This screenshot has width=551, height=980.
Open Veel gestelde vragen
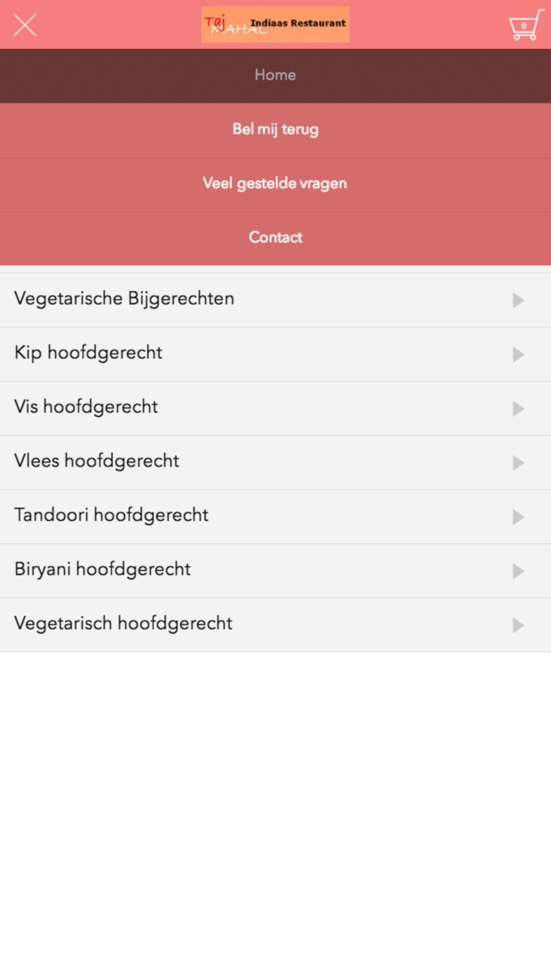point(275,184)
